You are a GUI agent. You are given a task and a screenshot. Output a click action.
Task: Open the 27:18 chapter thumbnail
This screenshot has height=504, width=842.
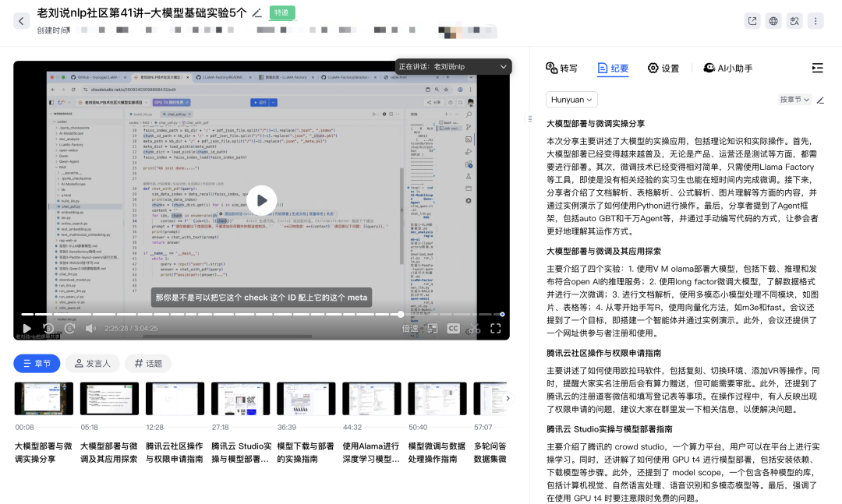(x=240, y=398)
